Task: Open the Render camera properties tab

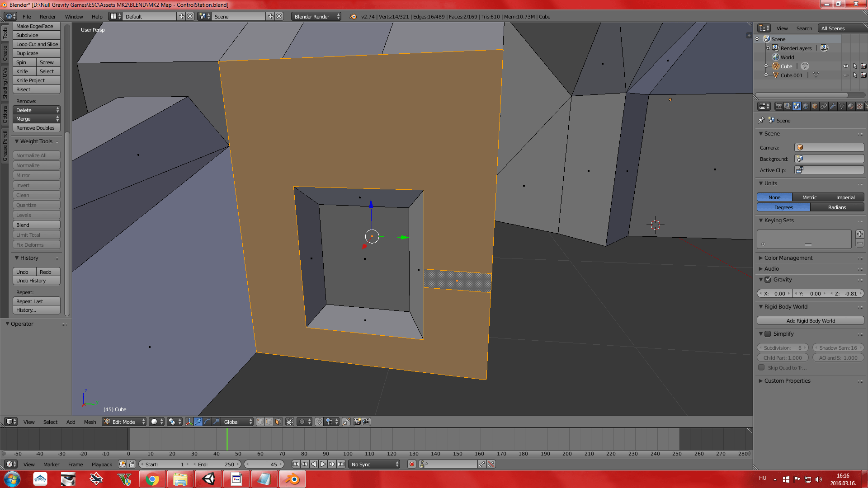Action: pos(778,106)
